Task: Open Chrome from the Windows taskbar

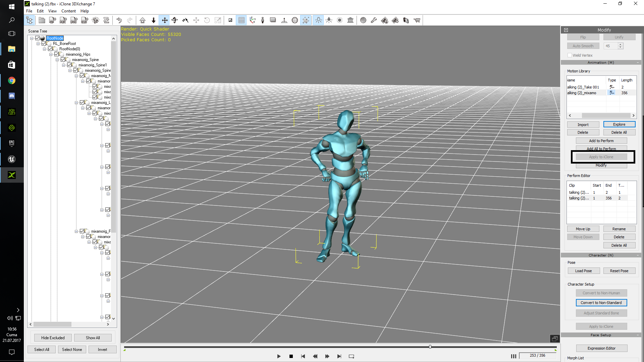Action: (12, 80)
